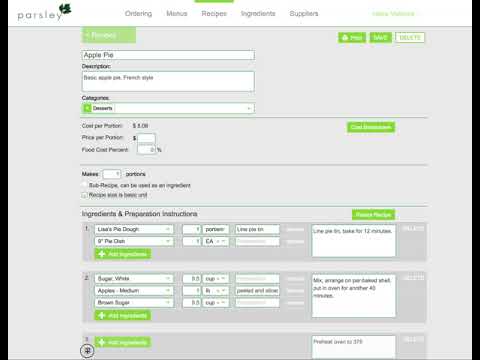This screenshot has height=360, width=480.
Task: Open the Ingredients section
Action: coord(258,14)
